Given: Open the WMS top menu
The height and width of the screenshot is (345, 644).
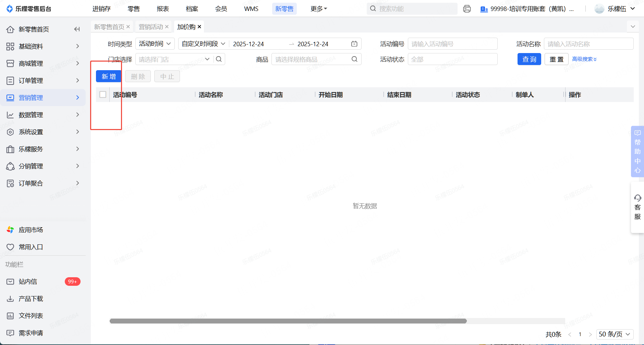Looking at the screenshot, I should coord(251,9).
